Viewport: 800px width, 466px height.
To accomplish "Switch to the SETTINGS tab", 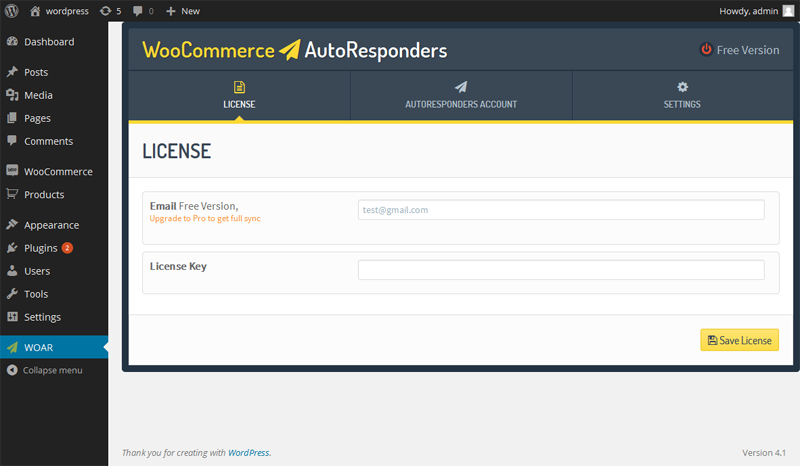I will pos(683,95).
